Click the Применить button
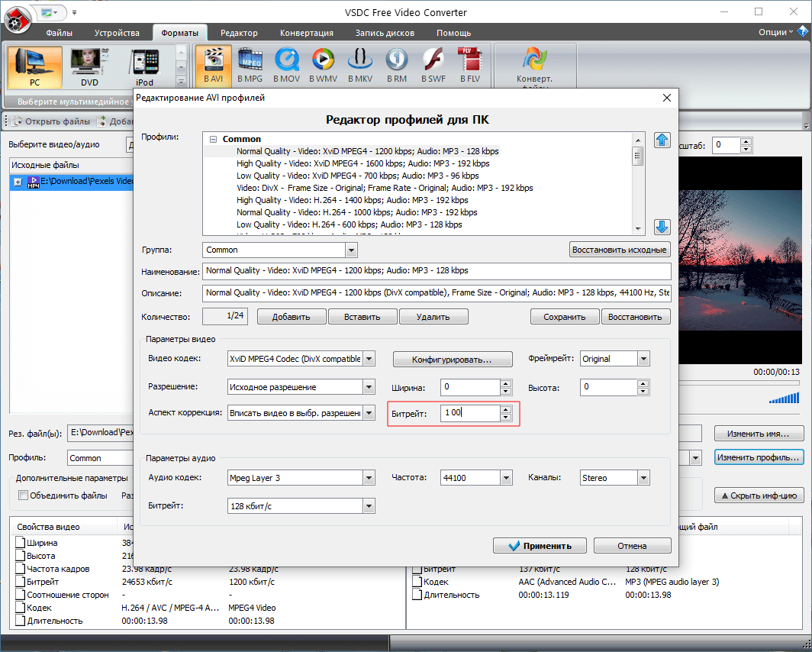This screenshot has width=812, height=652. pyautogui.click(x=540, y=546)
